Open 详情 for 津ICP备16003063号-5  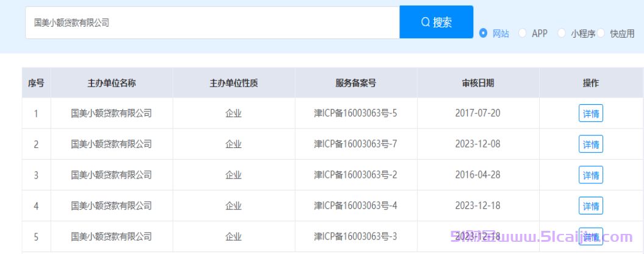pos(590,113)
